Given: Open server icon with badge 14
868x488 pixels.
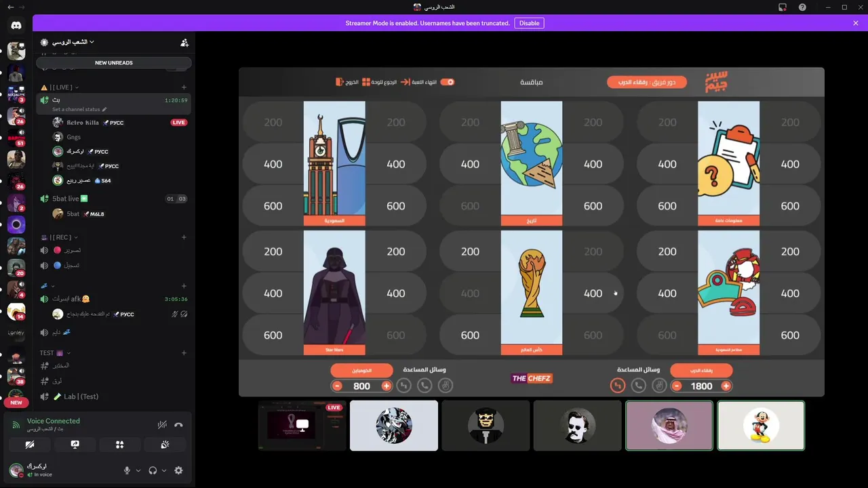Looking at the screenshot, I should (16, 311).
